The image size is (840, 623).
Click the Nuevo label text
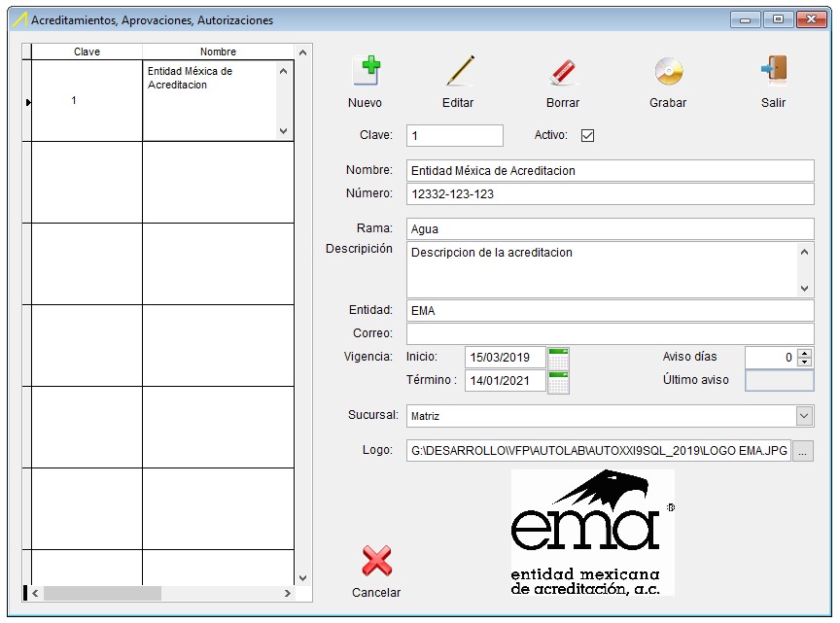[365, 103]
